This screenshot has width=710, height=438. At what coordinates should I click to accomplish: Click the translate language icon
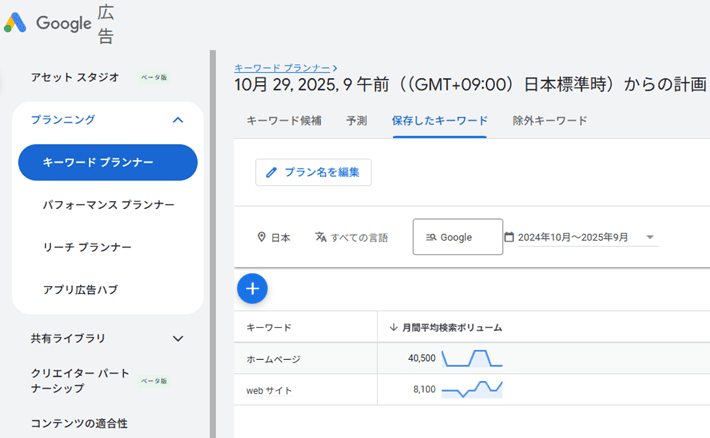(321, 237)
